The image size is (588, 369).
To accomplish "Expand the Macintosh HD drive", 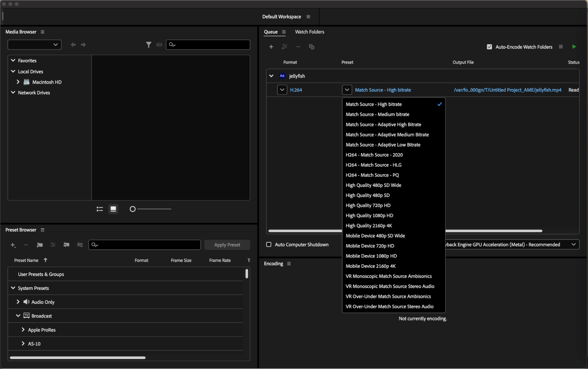I will coord(18,82).
